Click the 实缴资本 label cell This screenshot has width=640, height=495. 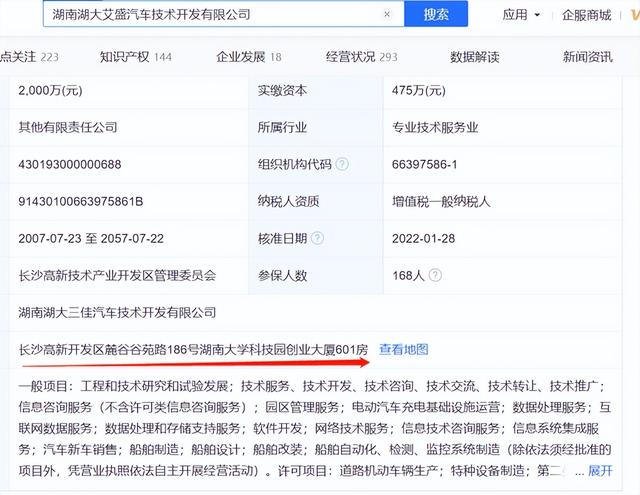pos(316,90)
